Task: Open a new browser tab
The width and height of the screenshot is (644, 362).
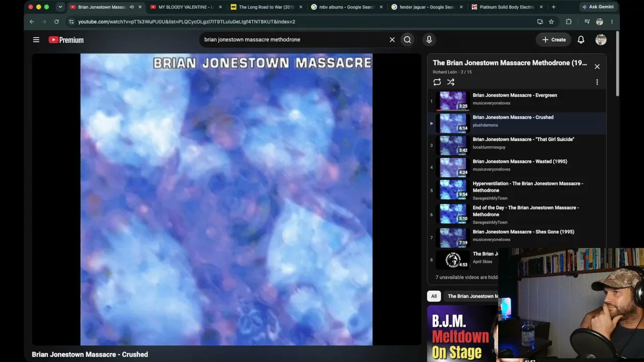Action: point(553,7)
